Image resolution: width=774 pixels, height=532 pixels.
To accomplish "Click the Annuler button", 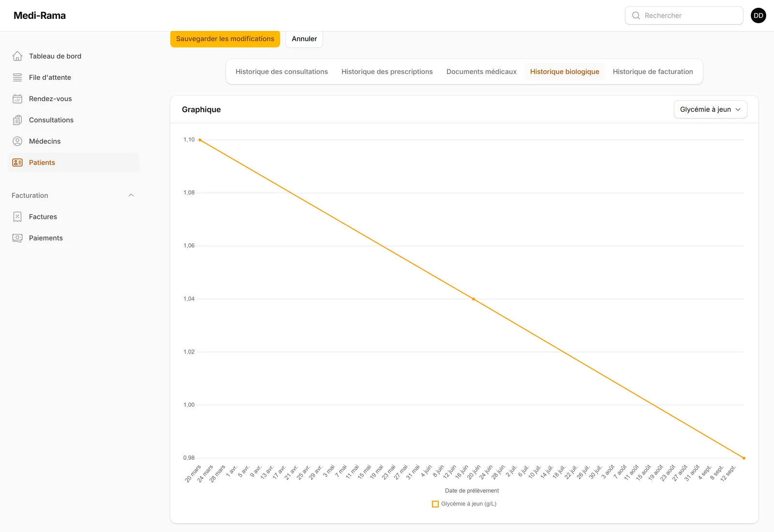I will [x=304, y=39].
